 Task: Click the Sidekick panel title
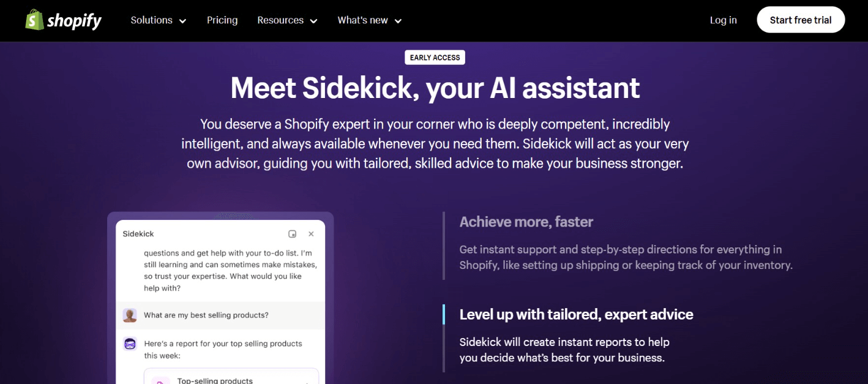click(x=138, y=234)
